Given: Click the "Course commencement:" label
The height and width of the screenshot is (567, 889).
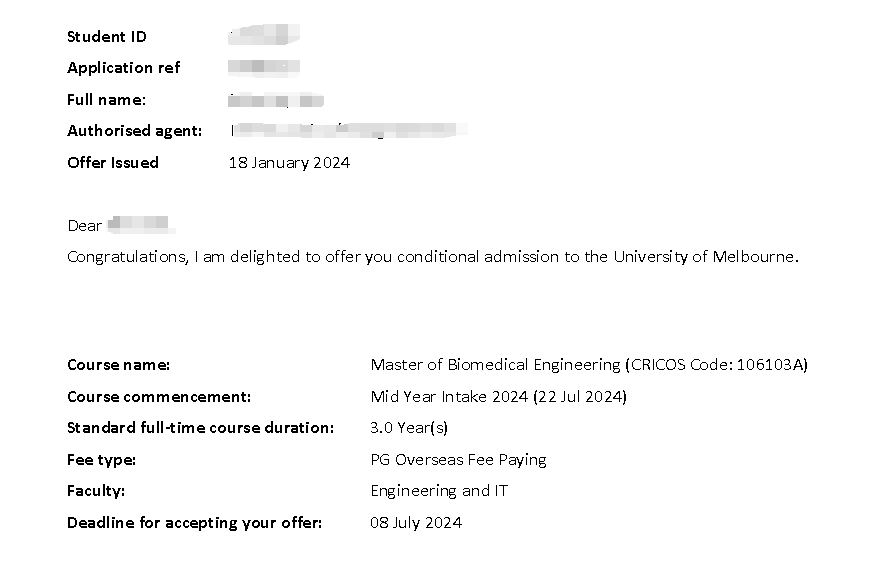Looking at the screenshot, I should tap(159, 397).
